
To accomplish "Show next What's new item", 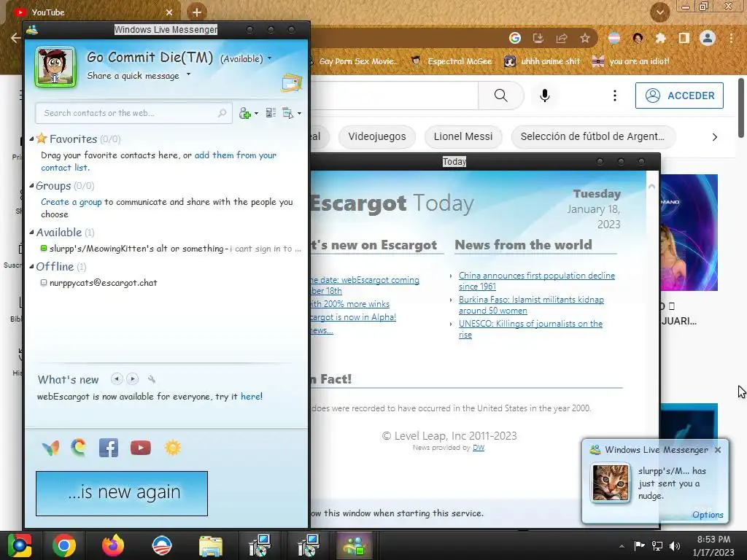I will pos(133,379).
